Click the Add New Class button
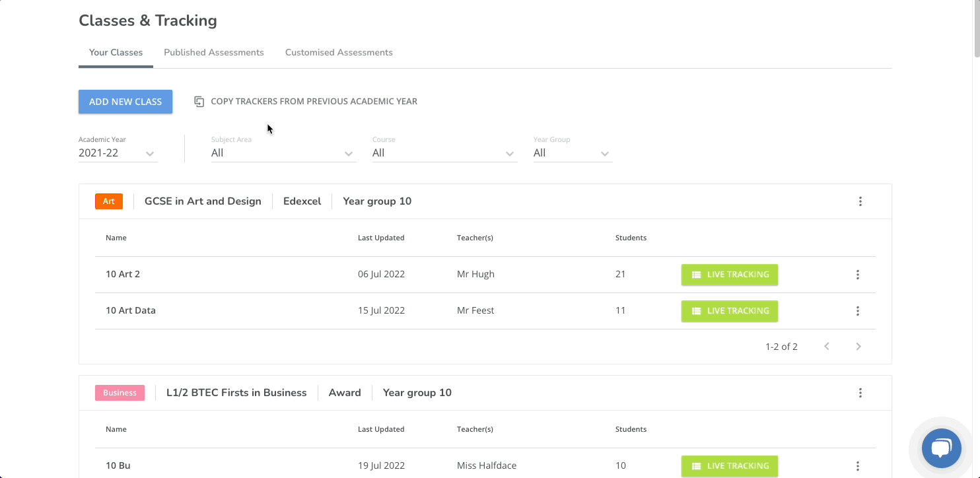980x478 pixels. (x=125, y=102)
